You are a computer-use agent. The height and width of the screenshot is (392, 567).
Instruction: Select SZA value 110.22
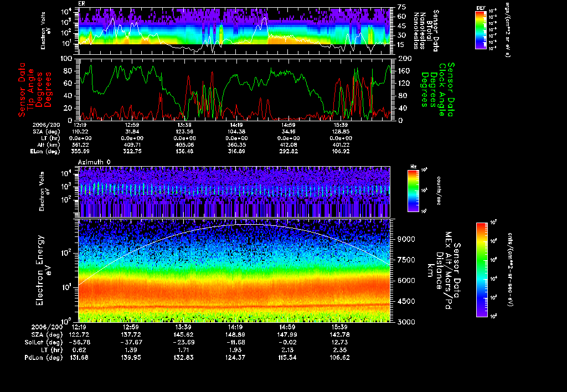click(x=80, y=132)
